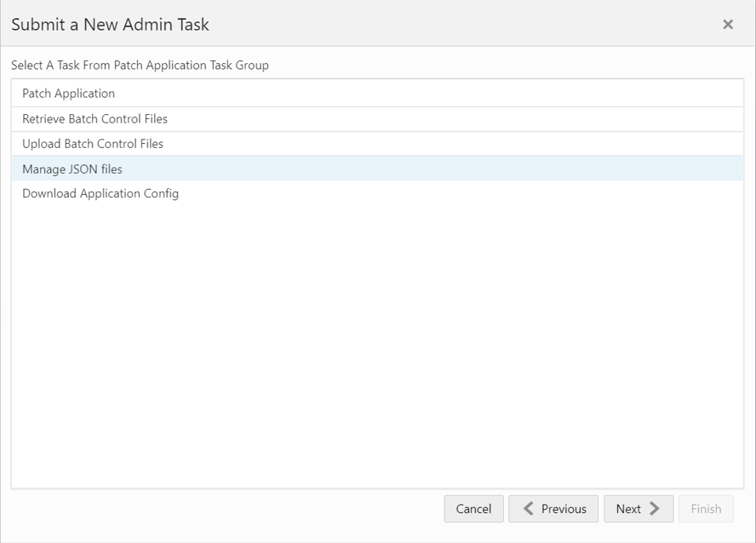Click the far right of Patch Application row
The width and height of the screenshot is (756, 543).
[x=713, y=94]
